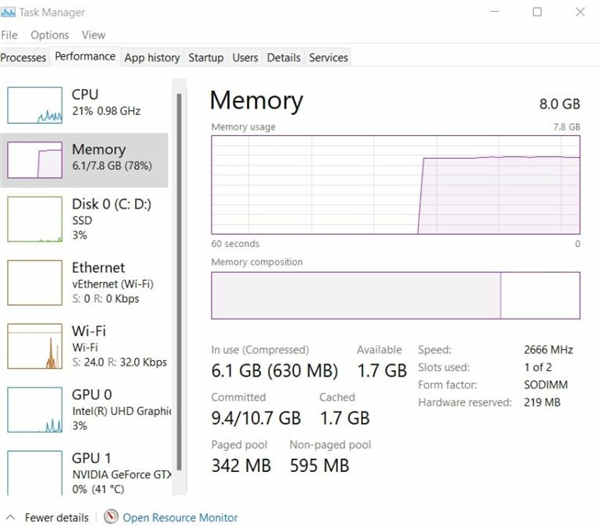The height and width of the screenshot is (528, 600).
Task: Expand the View menu
Action: pyautogui.click(x=93, y=35)
